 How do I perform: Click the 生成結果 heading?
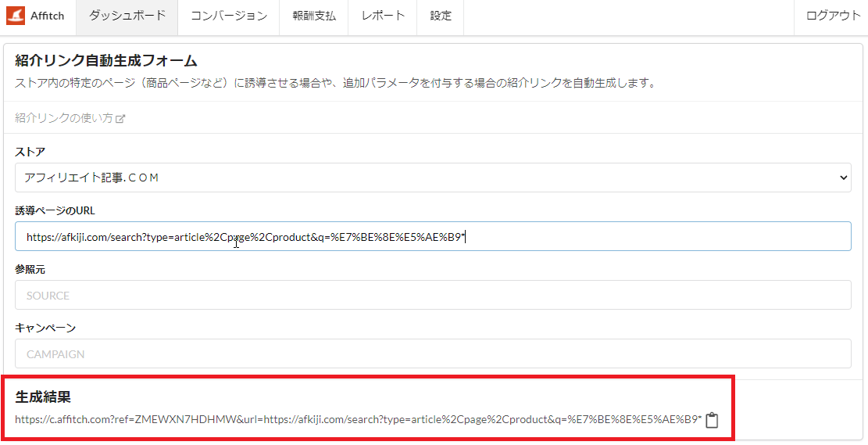(x=43, y=397)
